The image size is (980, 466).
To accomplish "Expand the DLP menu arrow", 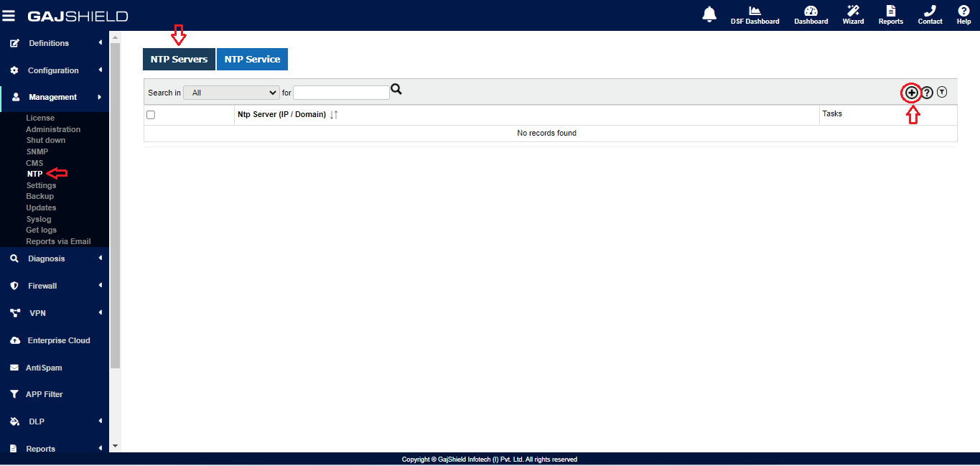I will pyautogui.click(x=101, y=421).
